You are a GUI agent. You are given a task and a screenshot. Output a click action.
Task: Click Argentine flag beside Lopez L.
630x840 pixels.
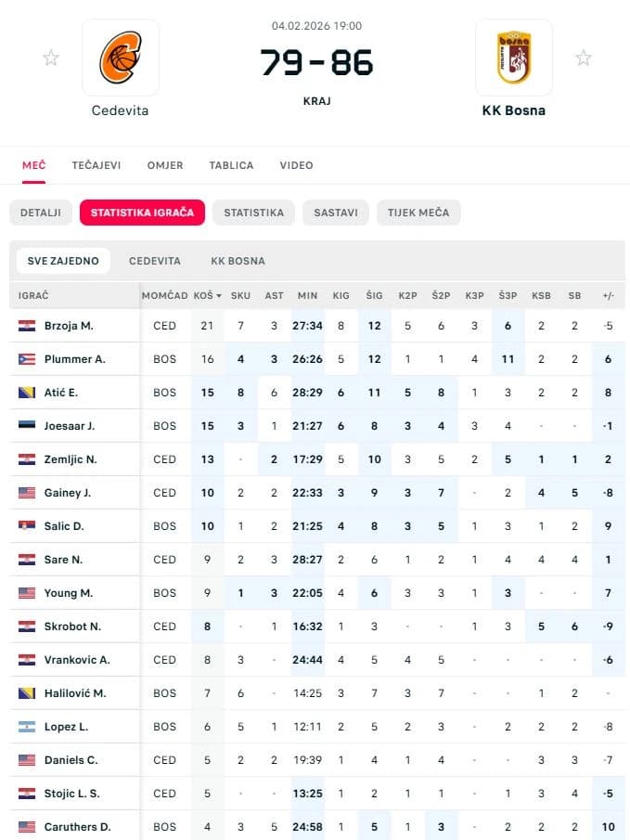tap(27, 727)
